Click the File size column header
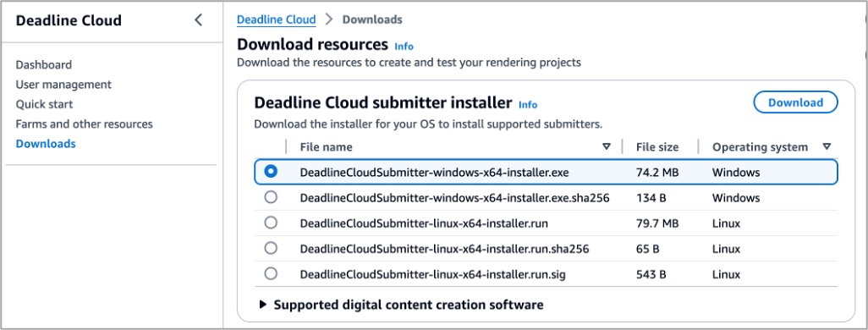Screen dimensions: 868x330 pos(657,146)
